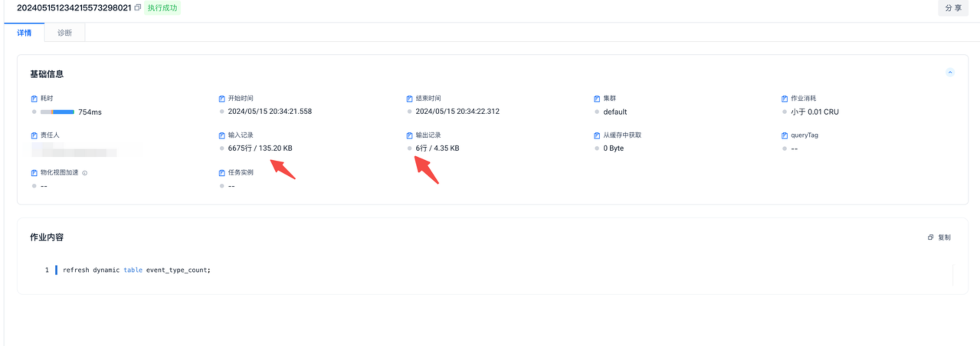Click the 分享 button

953,8
